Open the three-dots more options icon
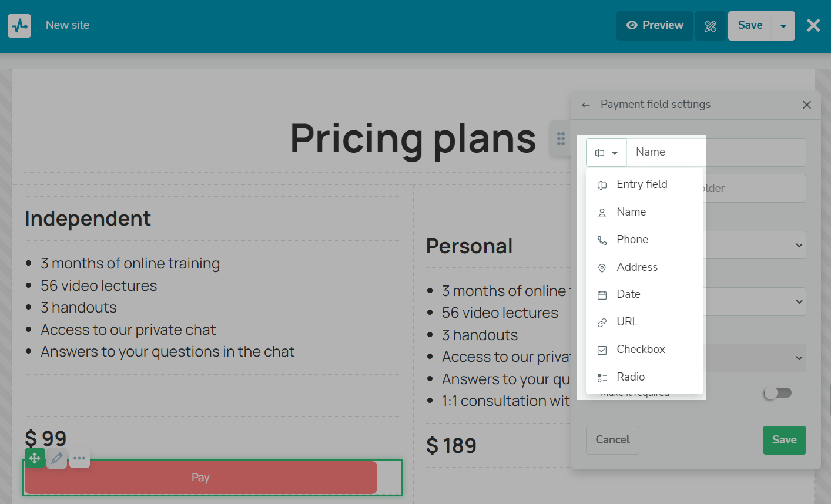The height and width of the screenshot is (504, 831). point(79,458)
